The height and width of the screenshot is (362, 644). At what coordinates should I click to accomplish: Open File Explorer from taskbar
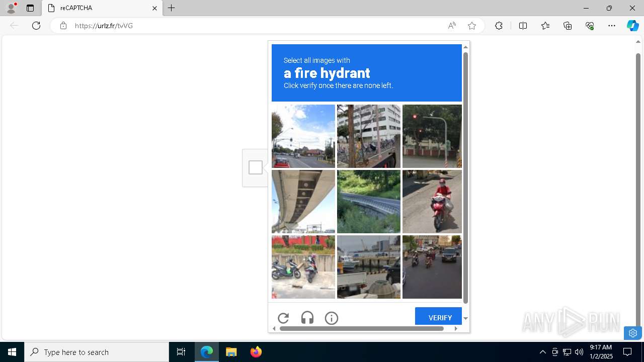pyautogui.click(x=231, y=352)
